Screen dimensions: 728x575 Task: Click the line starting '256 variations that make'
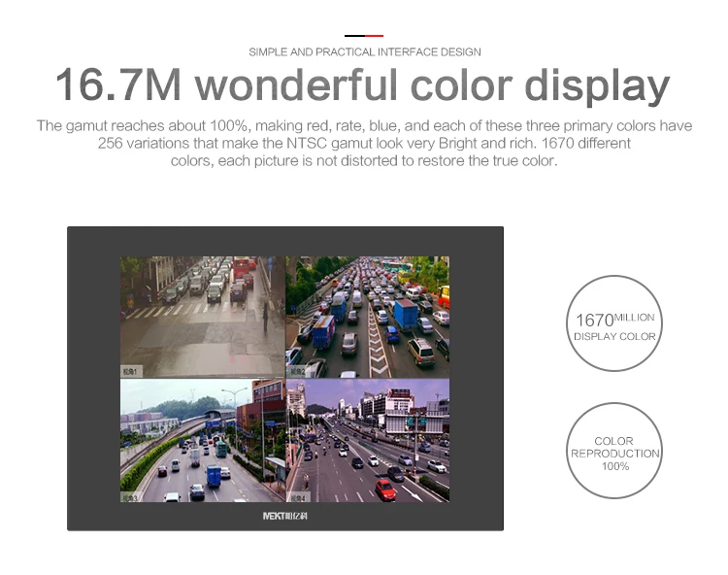pos(364,143)
